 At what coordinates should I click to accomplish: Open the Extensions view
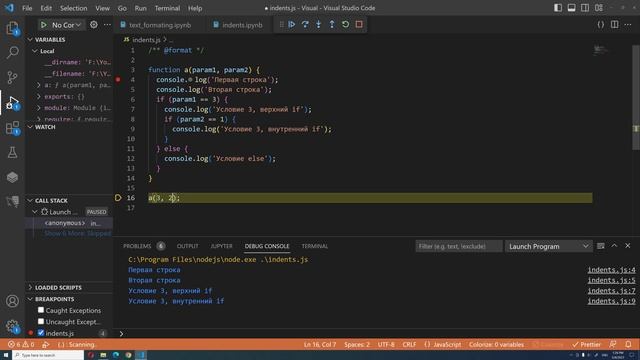[x=13, y=128]
